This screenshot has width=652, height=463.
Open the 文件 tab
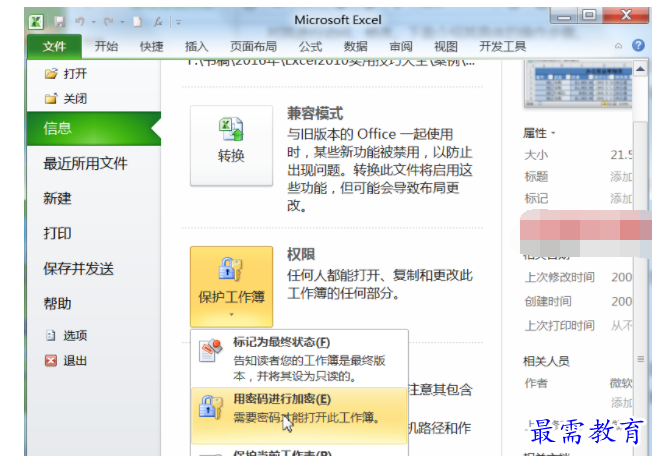tap(54, 46)
